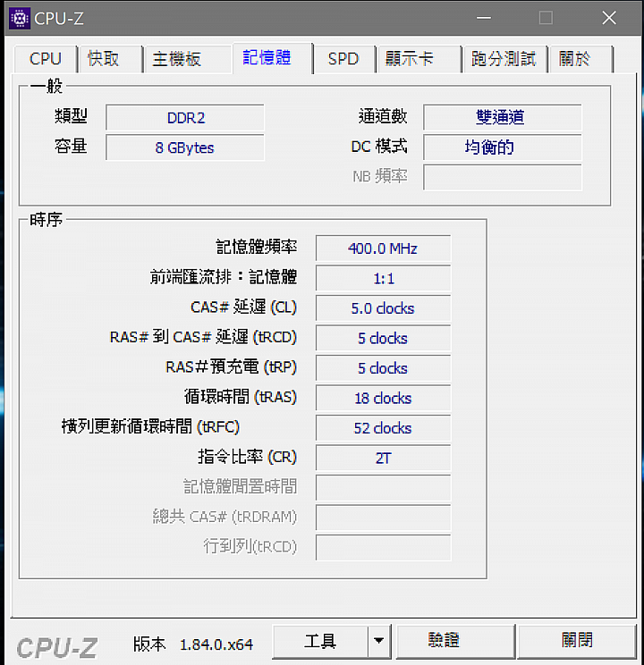The image size is (644, 665).
Task: Switch to the CPU tab
Action: click(46, 58)
